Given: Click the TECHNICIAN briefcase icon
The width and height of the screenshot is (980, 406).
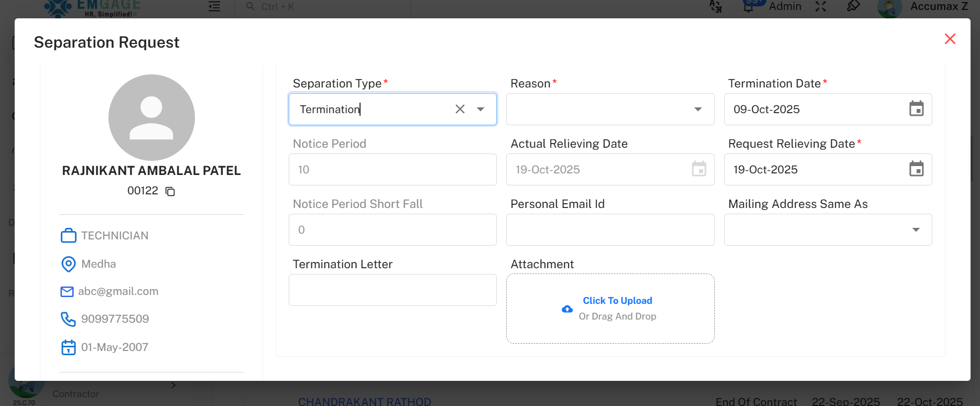Looking at the screenshot, I should click(x=69, y=236).
